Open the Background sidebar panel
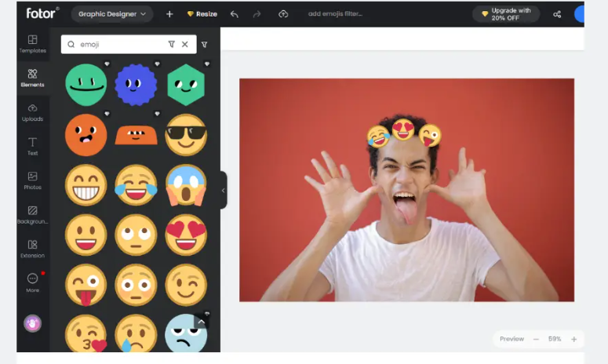Viewport: 608px width, 364px height. pyautogui.click(x=33, y=215)
